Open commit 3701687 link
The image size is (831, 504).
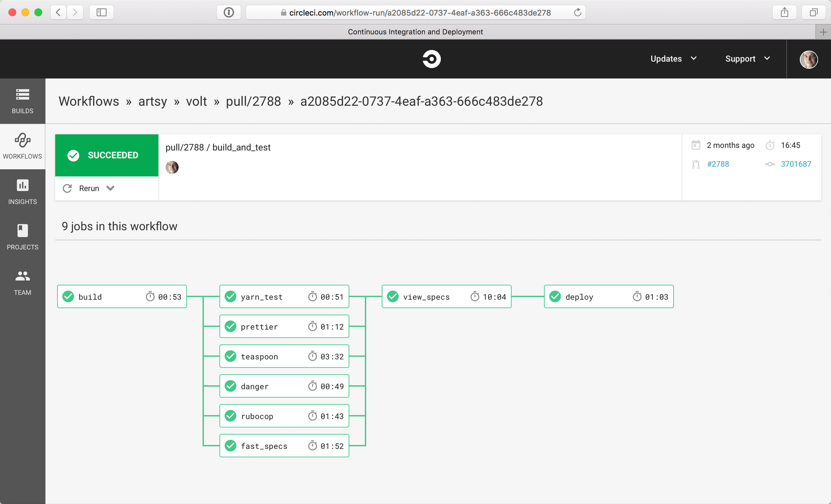pos(796,164)
